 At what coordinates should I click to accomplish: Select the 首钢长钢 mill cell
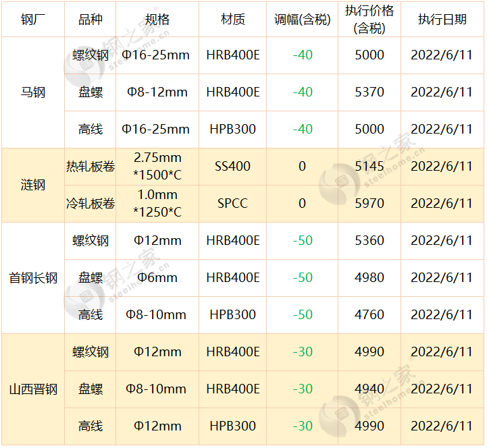click(33, 278)
